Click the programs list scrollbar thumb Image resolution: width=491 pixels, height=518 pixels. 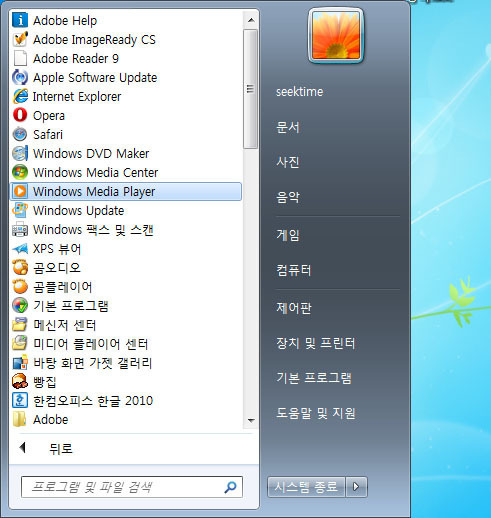point(250,89)
